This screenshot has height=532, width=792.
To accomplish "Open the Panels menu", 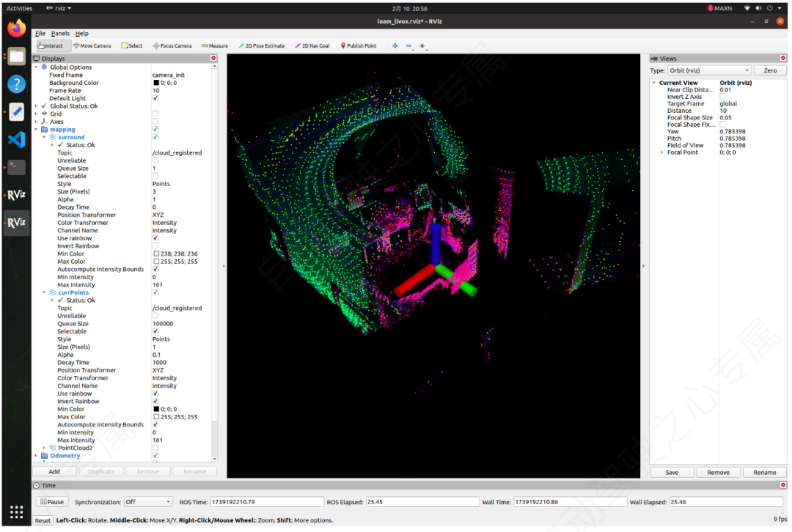I will click(60, 33).
